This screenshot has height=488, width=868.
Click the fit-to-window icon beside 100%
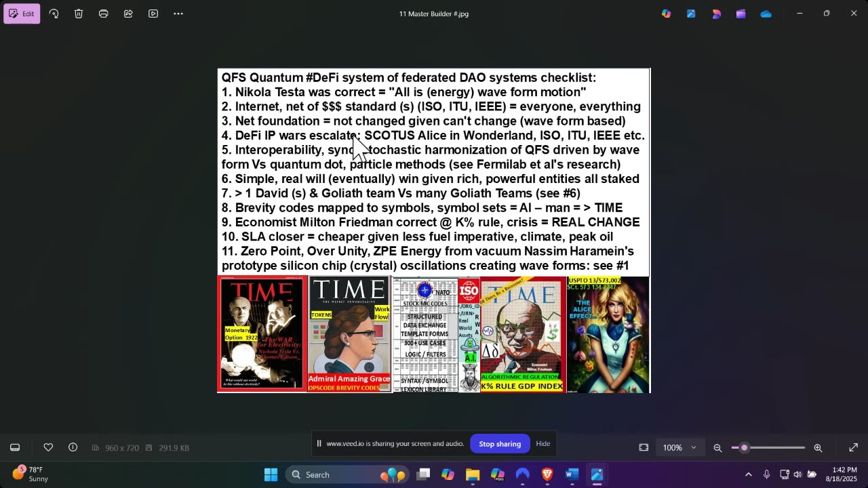coord(644,447)
